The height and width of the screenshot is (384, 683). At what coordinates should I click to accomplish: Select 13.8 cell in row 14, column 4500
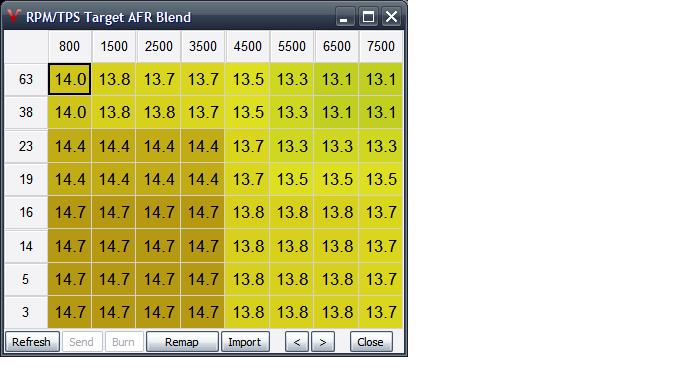[x=247, y=246]
